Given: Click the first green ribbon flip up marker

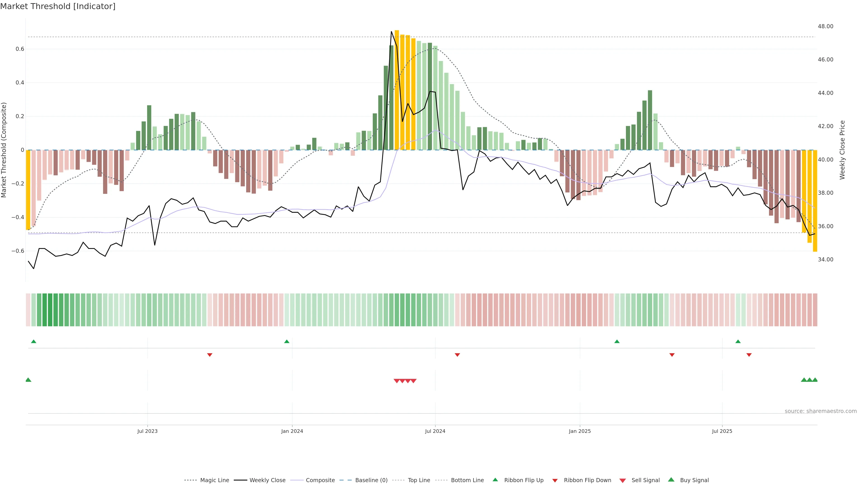Looking at the screenshot, I should point(33,342).
